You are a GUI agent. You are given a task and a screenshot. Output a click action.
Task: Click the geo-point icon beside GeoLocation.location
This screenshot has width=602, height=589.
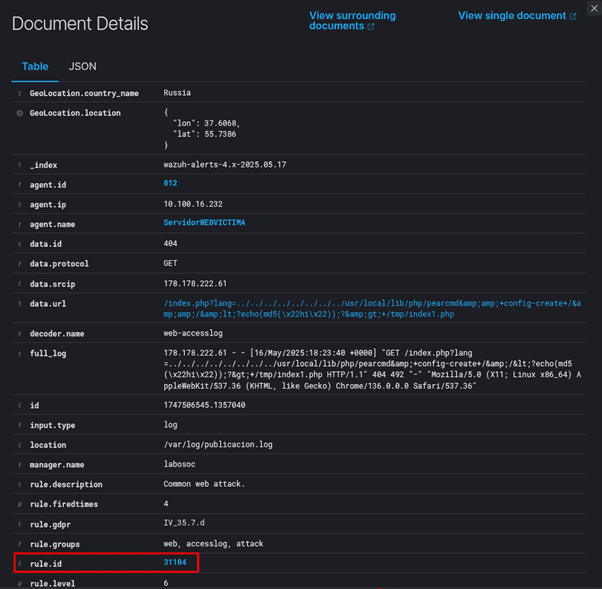[x=19, y=113]
